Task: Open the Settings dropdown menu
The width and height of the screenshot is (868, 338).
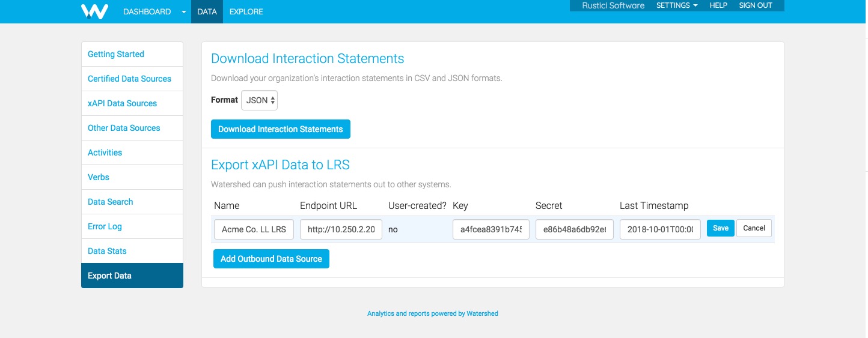Action: click(677, 5)
